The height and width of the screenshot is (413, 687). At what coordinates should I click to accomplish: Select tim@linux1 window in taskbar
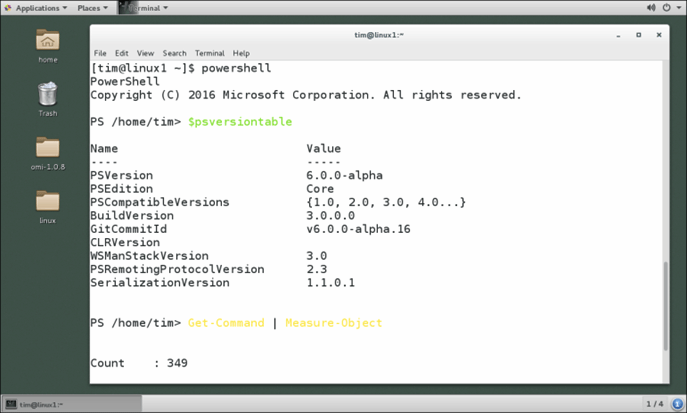click(72, 404)
